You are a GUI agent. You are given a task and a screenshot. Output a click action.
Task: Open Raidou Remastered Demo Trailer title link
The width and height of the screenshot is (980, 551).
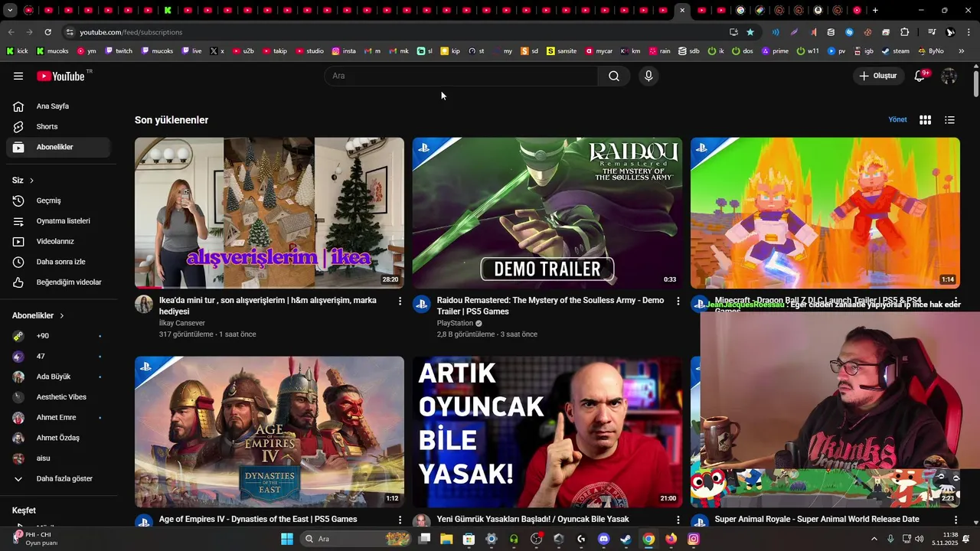coord(550,306)
